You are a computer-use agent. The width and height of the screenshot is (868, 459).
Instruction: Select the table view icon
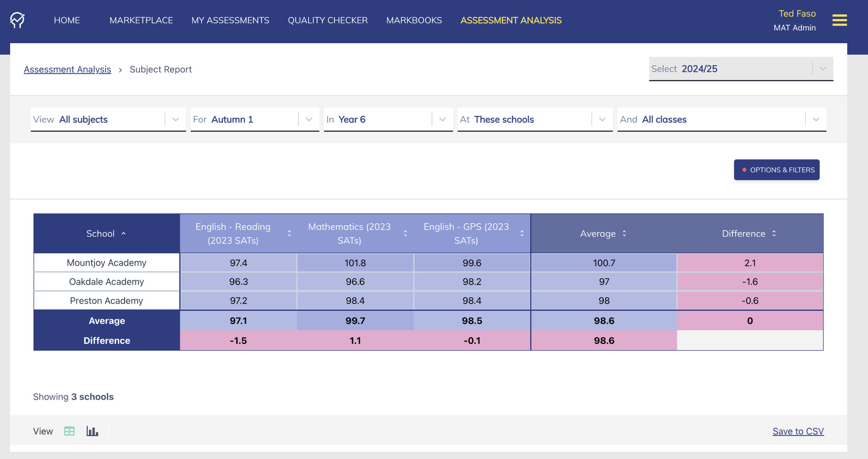(69, 431)
